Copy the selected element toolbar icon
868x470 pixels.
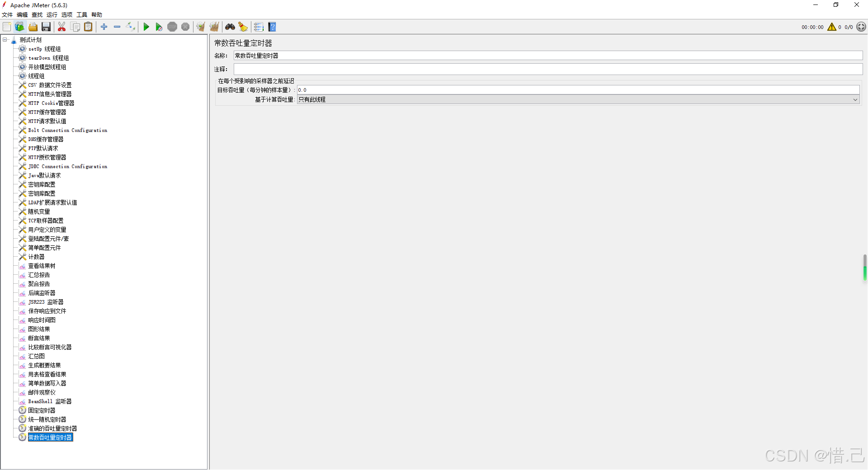[75, 27]
